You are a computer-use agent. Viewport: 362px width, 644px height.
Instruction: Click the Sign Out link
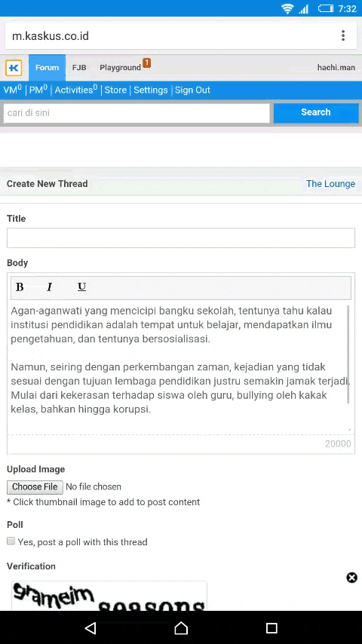192,90
